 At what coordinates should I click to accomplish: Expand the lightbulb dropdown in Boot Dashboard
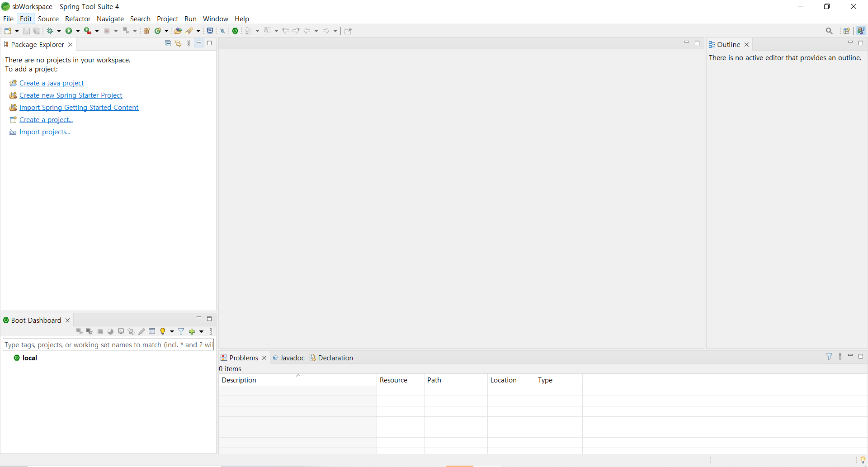coord(172,331)
